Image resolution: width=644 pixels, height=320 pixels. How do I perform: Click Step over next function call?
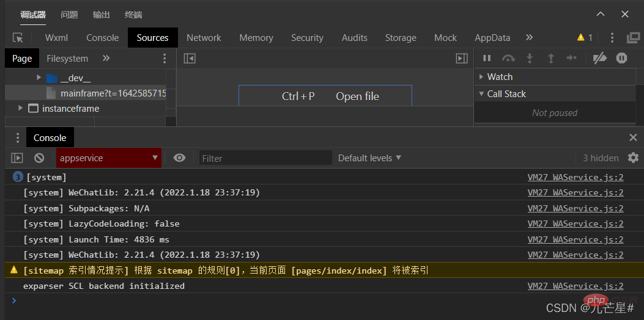[508, 58]
